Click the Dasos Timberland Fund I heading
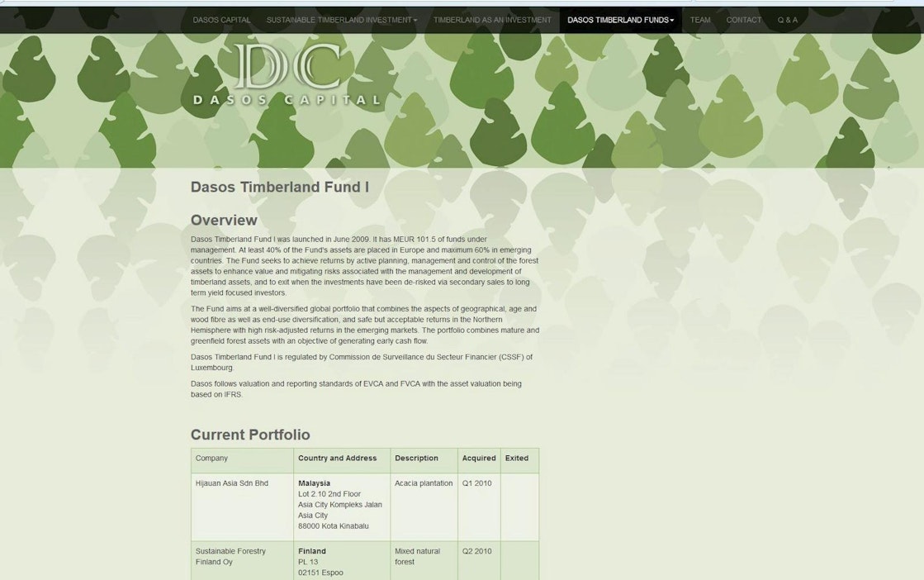This screenshot has width=924, height=580. tap(279, 187)
